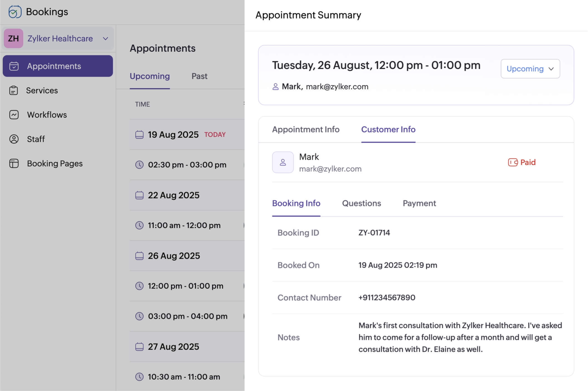The width and height of the screenshot is (588, 391).
Task: Click the ZH workspace avatar
Action: [13, 38]
